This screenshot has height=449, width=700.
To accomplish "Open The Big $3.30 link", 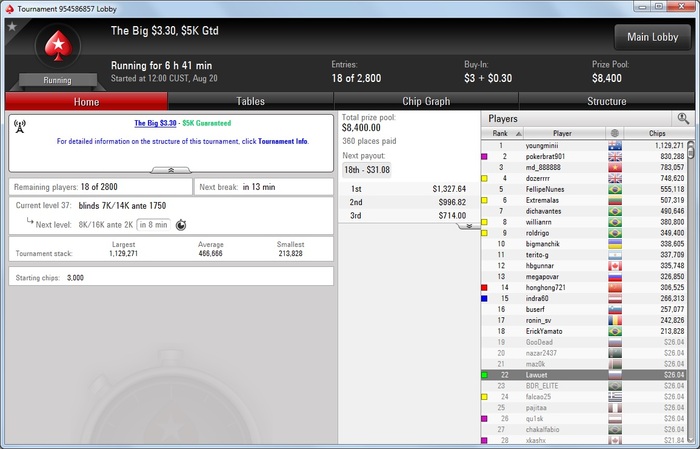I will tap(155, 123).
